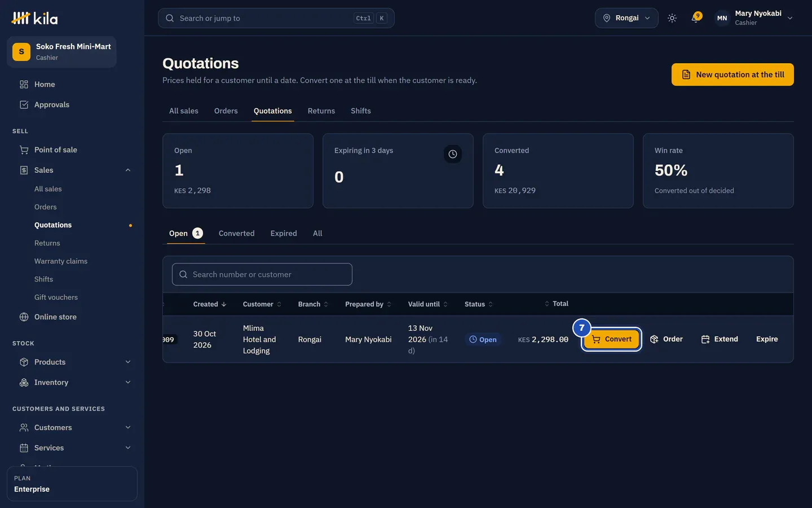Click Order for the Mlima Hotel quotation
Image resolution: width=812 pixels, height=508 pixels.
tap(667, 339)
